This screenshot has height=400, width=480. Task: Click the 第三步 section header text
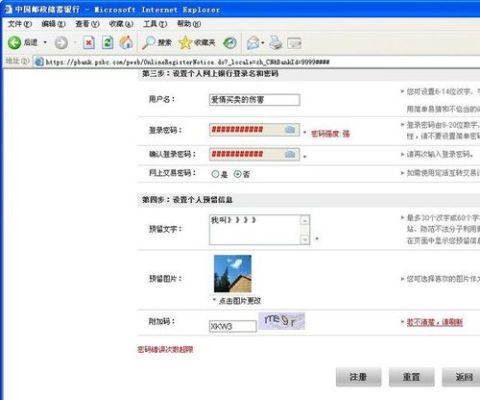pos(210,74)
